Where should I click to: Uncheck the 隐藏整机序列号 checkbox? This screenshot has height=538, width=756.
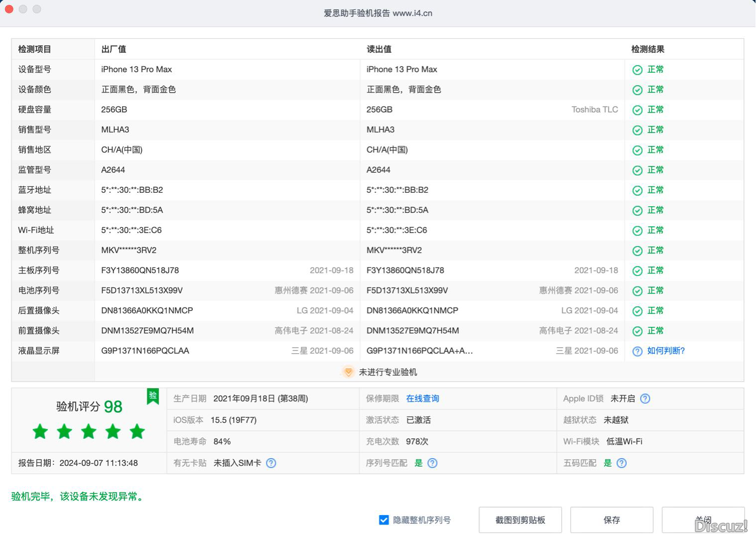[x=383, y=520]
